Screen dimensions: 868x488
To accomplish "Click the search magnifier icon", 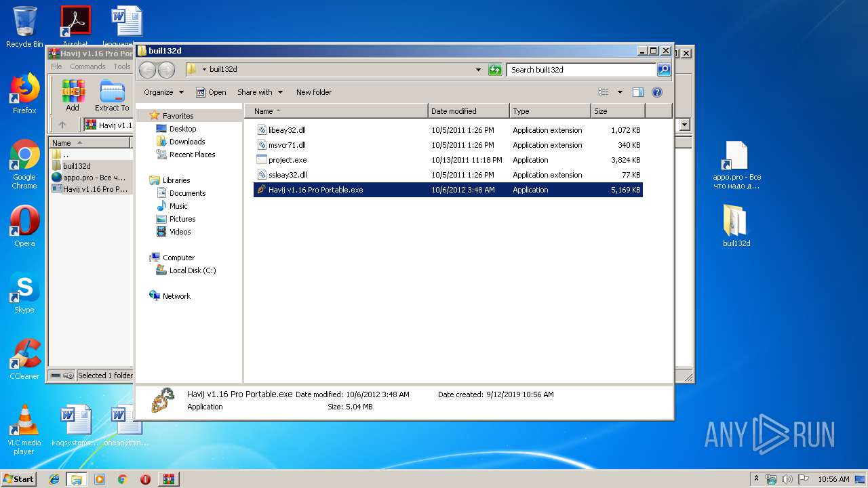I will (x=664, y=69).
